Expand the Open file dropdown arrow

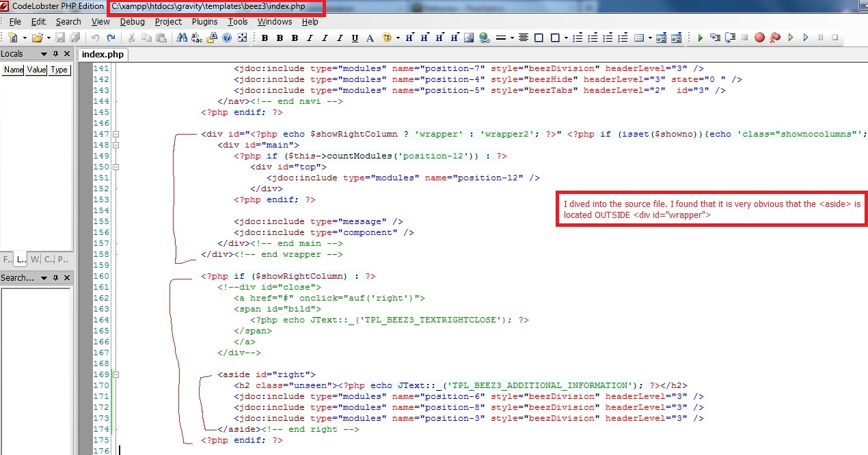pos(49,38)
